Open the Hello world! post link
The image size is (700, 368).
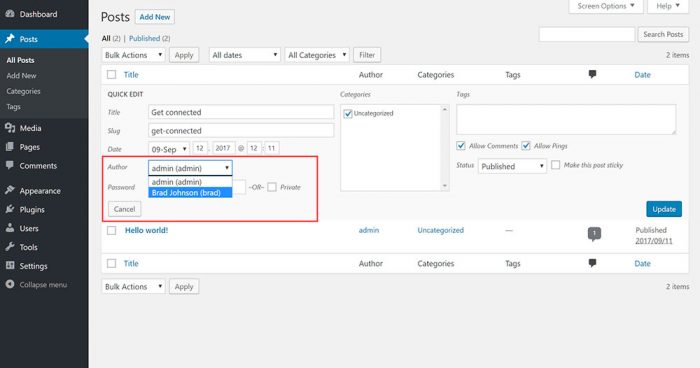point(146,230)
